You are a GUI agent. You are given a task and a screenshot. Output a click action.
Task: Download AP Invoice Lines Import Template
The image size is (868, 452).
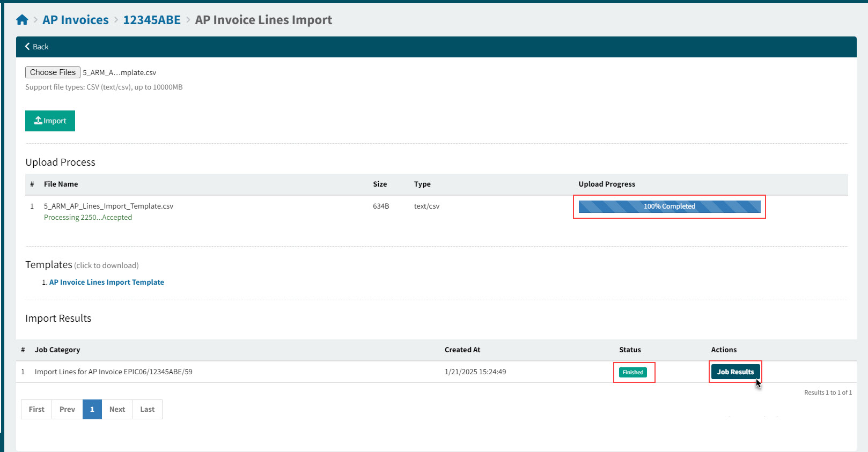[106, 282]
